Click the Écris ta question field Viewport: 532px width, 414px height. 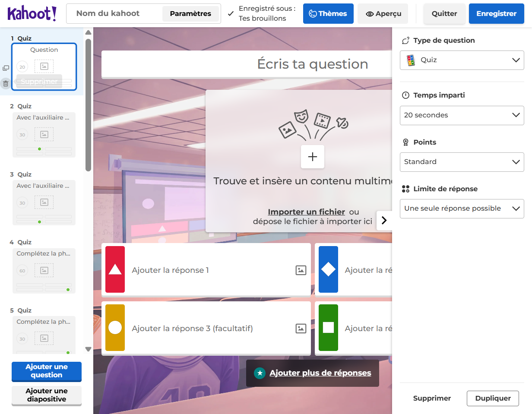(x=247, y=64)
